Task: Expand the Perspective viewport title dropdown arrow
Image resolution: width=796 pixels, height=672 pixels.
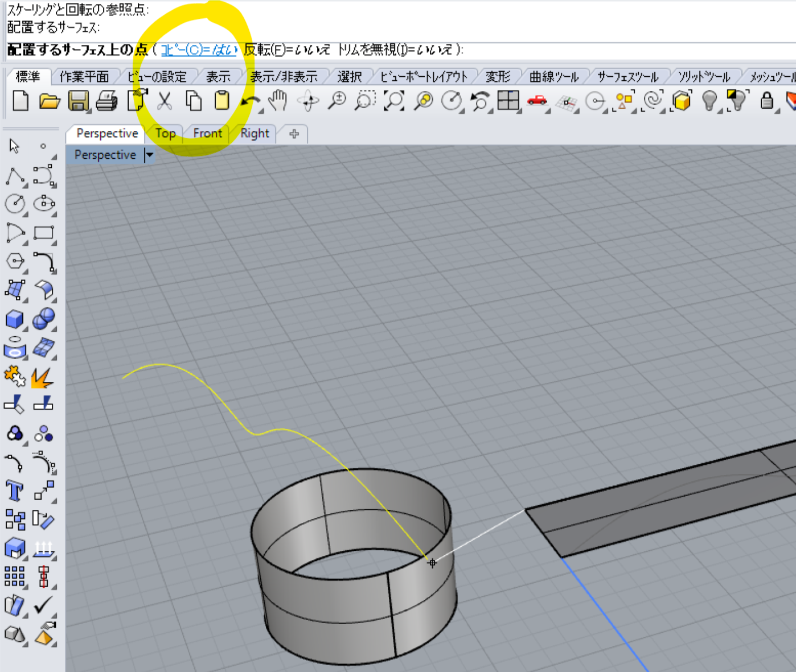Action: [150, 155]
